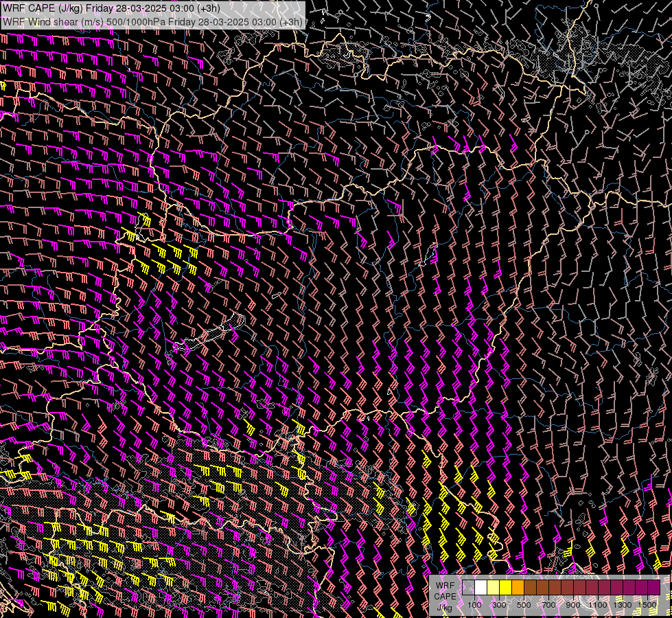Click the '1300' legend value label
This screenshot has height=618, width=672.
click(x=623, y=605)
